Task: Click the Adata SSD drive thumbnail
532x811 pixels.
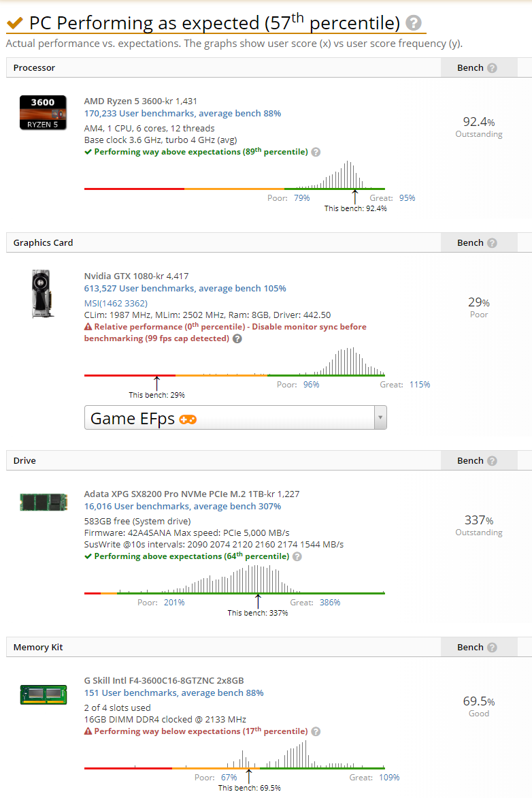Action: point(44,502)
